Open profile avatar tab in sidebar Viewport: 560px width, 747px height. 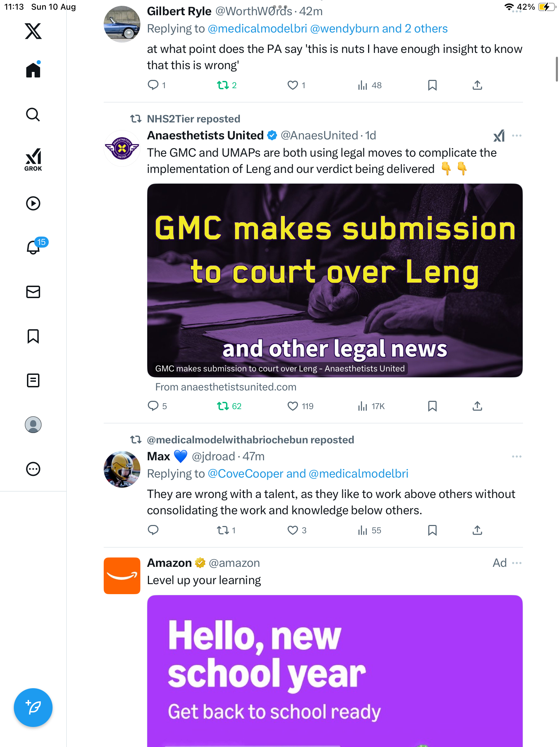click(x=33, y=425)
